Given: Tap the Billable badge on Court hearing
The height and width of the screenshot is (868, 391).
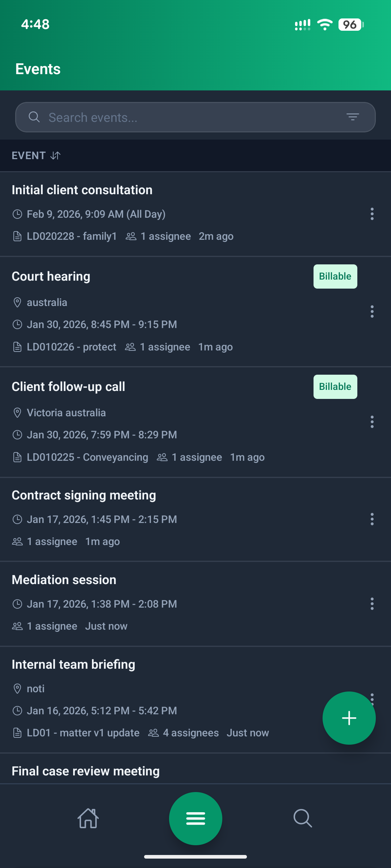Looking at the screenshot, I should click(335, 276).
